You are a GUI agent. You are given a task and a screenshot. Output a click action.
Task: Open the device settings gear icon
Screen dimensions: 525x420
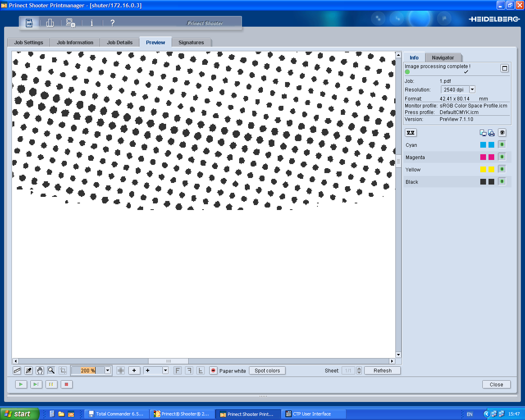[x=71, y=23]
